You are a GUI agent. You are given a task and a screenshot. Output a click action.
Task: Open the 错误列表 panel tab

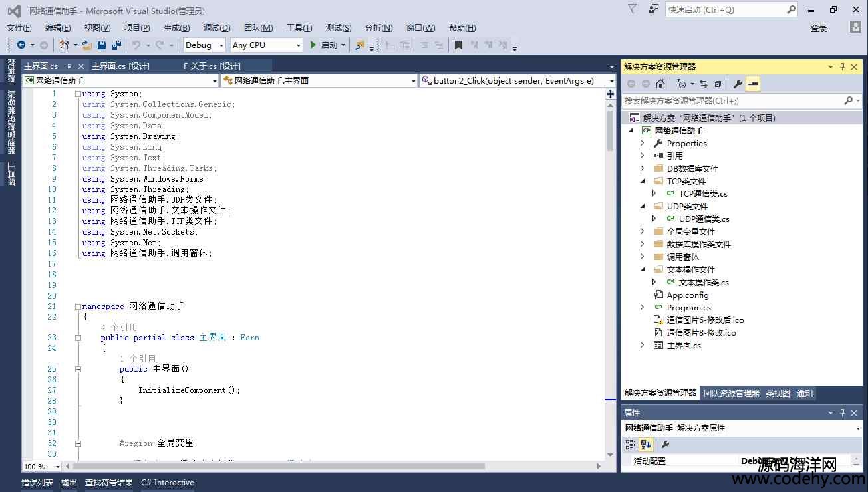37,483
